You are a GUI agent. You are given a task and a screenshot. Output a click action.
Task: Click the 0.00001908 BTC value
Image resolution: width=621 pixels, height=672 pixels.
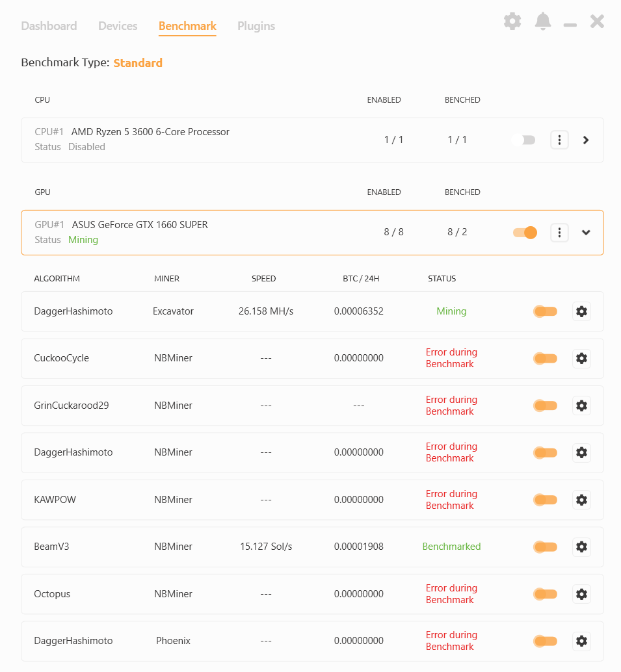(358, 547)
